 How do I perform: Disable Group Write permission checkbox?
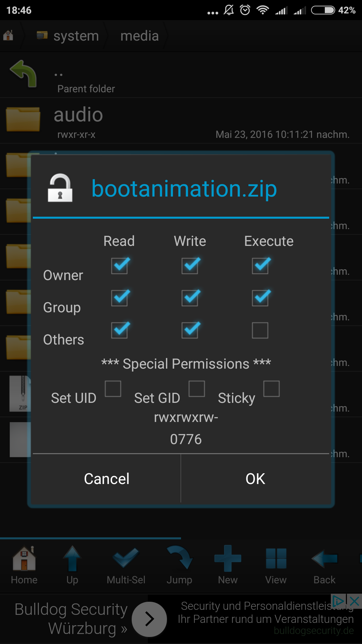point(190,298)
